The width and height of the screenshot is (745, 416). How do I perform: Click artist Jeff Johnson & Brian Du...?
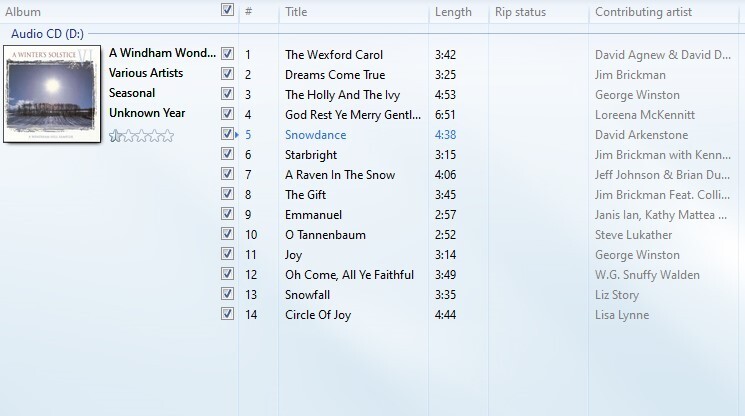pyautogui.click(x=662, y=175)
